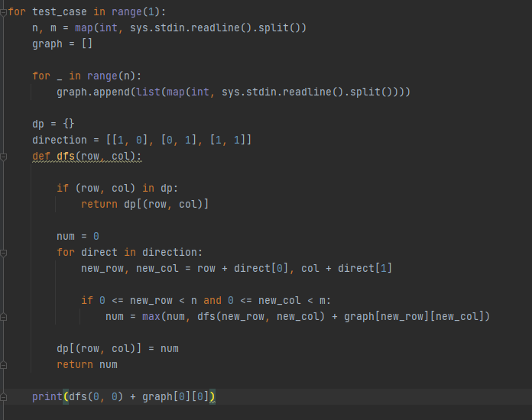Click the 'max' function call
This screenshot has width=532, height=420.
151,317
